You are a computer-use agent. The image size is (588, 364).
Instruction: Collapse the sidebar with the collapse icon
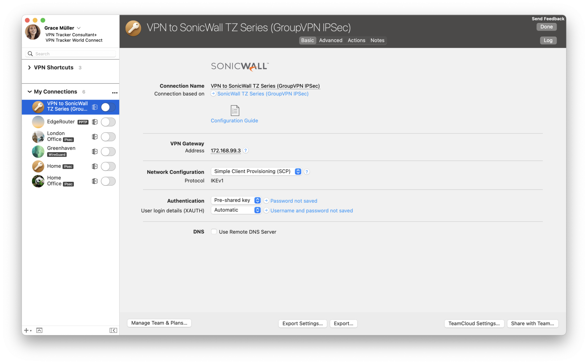pyautogui.click(x=113, y=330)
